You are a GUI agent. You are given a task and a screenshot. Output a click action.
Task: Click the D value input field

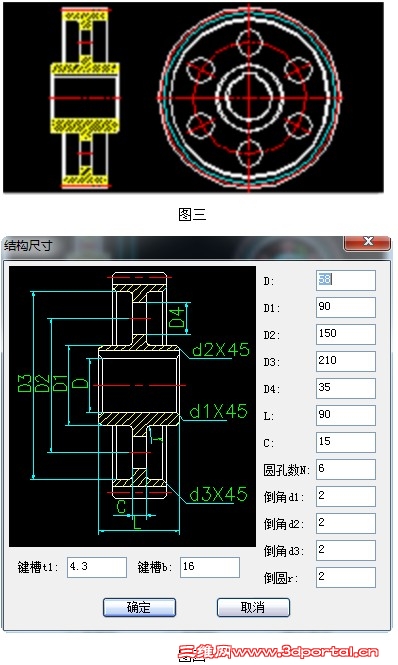346,280
